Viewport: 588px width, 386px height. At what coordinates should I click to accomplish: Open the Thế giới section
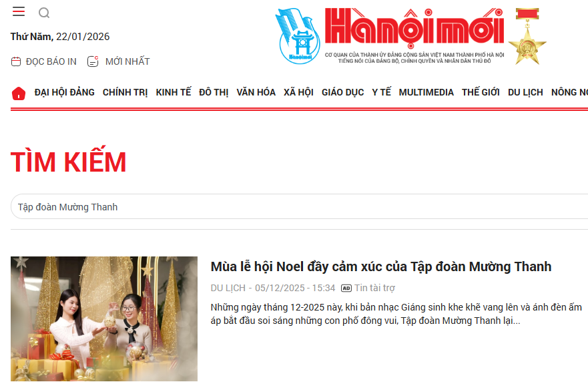(481, 92)
